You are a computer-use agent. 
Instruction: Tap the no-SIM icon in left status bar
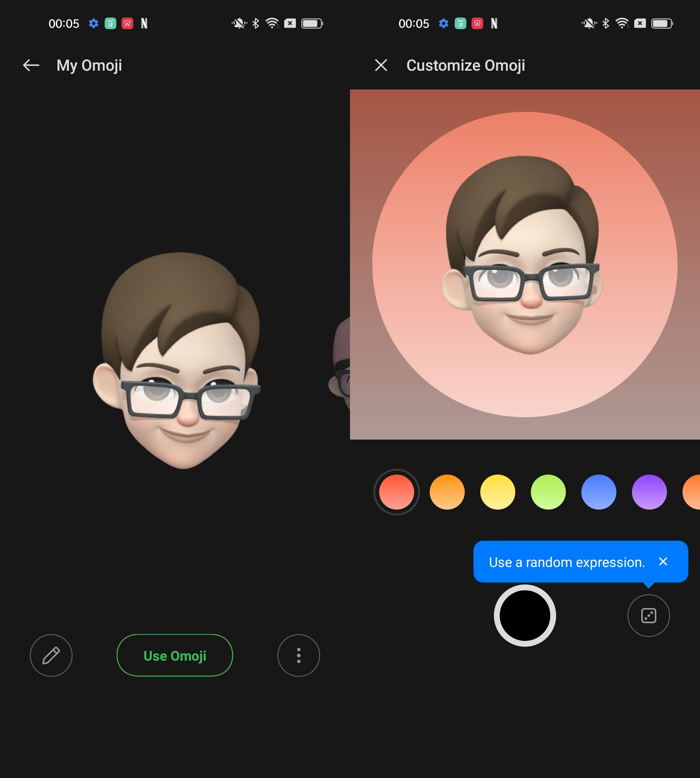[x=290, y=23]
